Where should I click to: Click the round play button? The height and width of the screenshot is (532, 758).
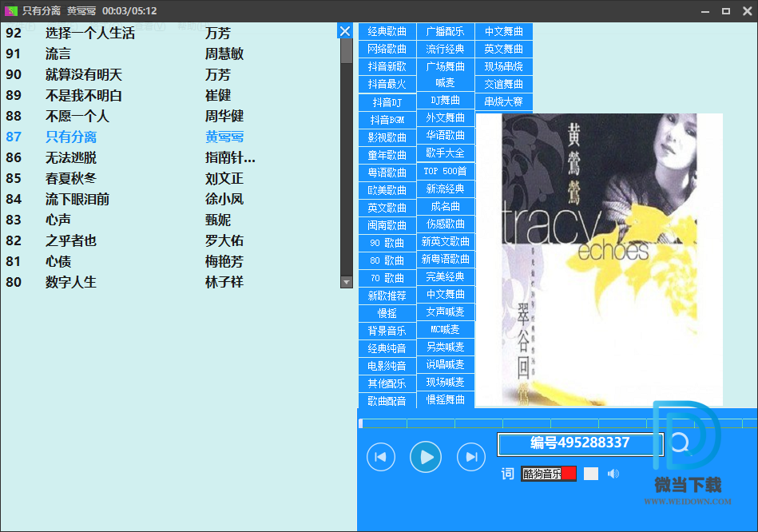(426, 457)
